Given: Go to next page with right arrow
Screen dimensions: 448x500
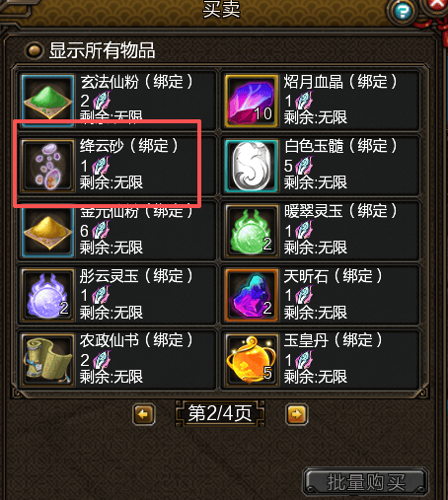Looking at the screenshot, I should point(296,414).
